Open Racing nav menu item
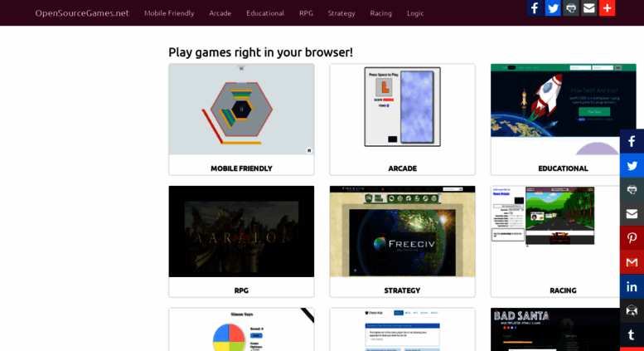644x351 pixels. pos(380,13)
